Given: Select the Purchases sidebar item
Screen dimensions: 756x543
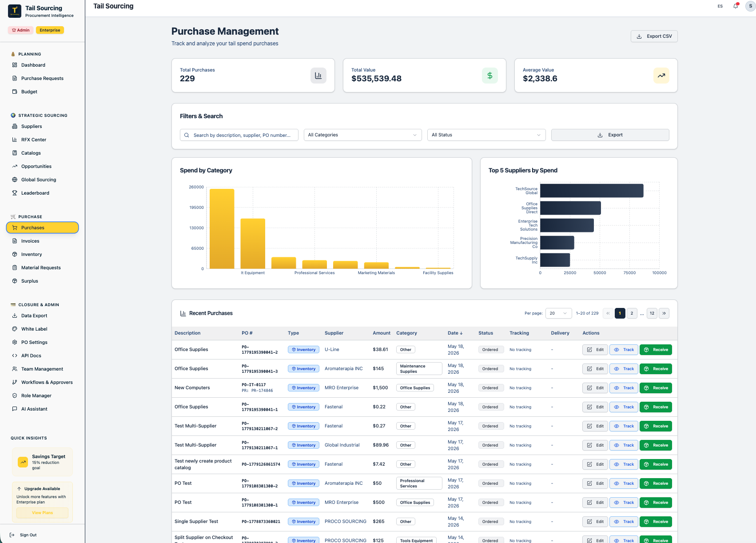Looking at the screenshot, I should click(x=42, y=228).
